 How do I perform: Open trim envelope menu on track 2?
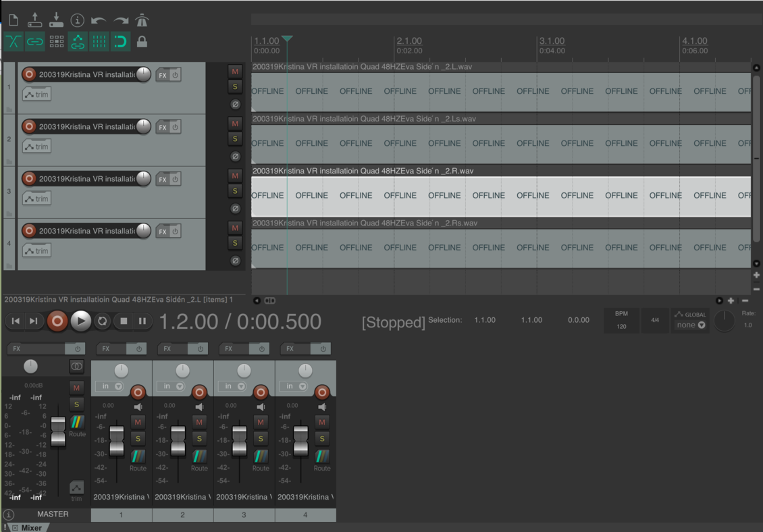37,147
